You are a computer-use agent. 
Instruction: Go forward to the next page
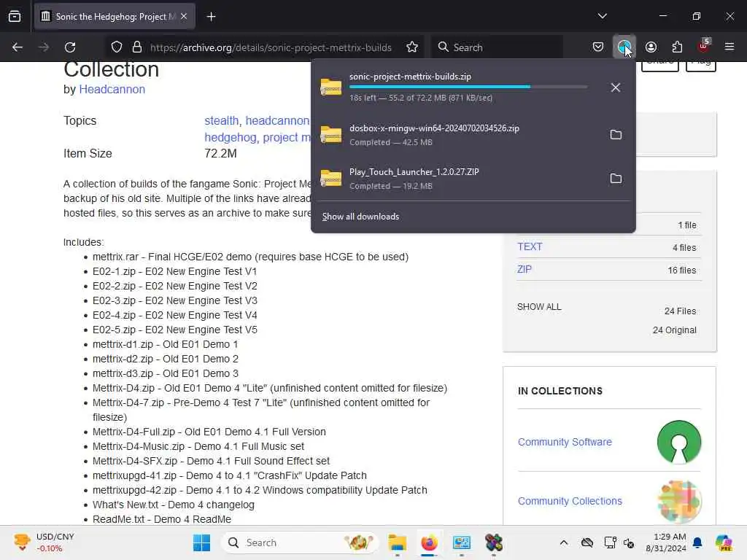(44, 47)
